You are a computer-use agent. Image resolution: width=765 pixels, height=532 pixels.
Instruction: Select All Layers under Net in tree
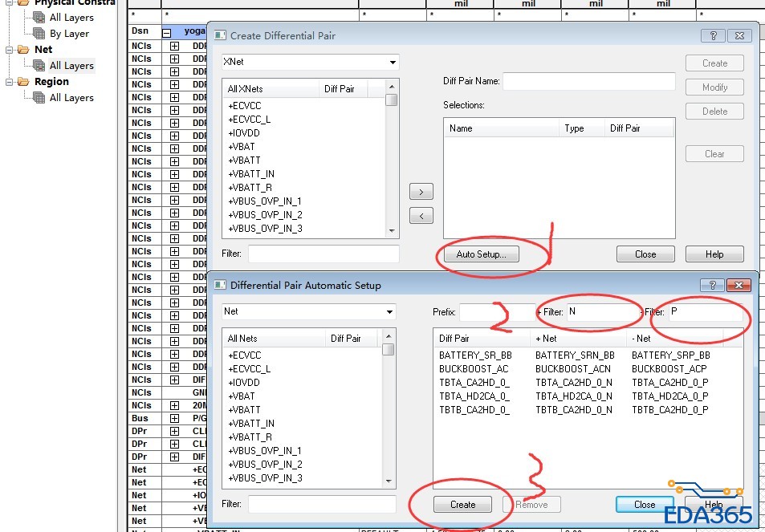pyautogui.click(x=71, y=65)
